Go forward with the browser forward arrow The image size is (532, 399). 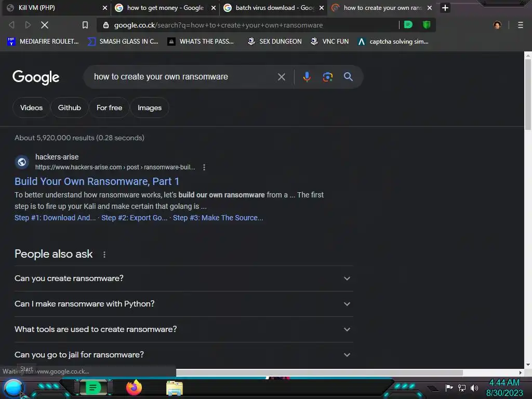coord(28,25)
